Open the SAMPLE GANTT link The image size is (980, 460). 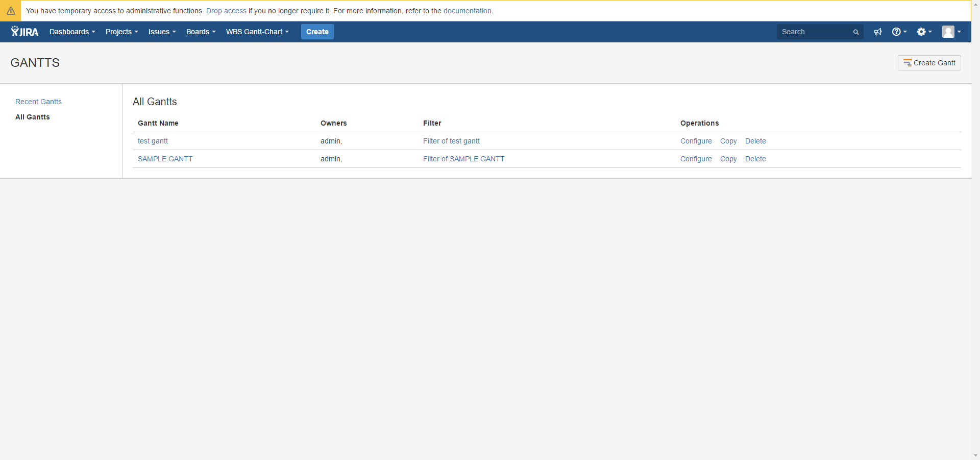coord(165,159)
